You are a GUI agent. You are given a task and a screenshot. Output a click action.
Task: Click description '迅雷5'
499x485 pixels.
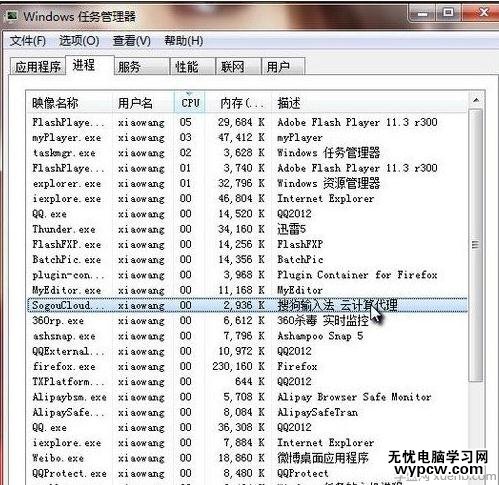[x=291, y=229]
